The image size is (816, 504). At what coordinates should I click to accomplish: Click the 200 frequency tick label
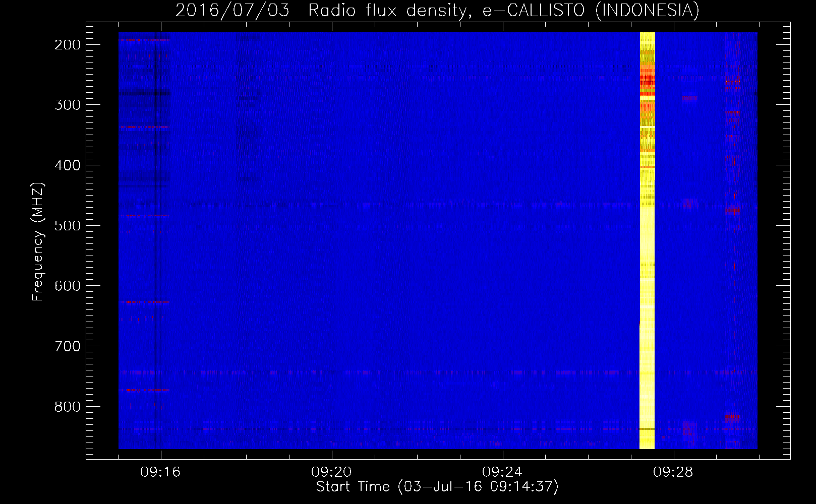point(68,45)
